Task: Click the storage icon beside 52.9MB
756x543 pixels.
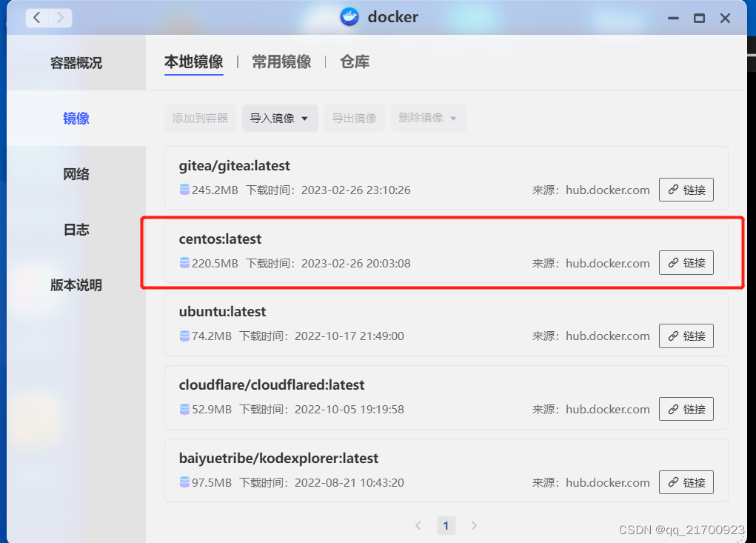Action: (x=184, y=409)
